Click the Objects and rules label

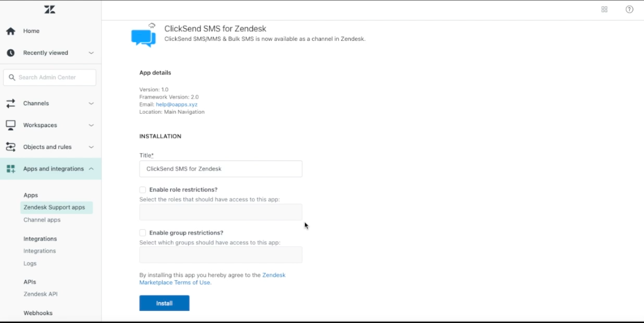(48, 147)
